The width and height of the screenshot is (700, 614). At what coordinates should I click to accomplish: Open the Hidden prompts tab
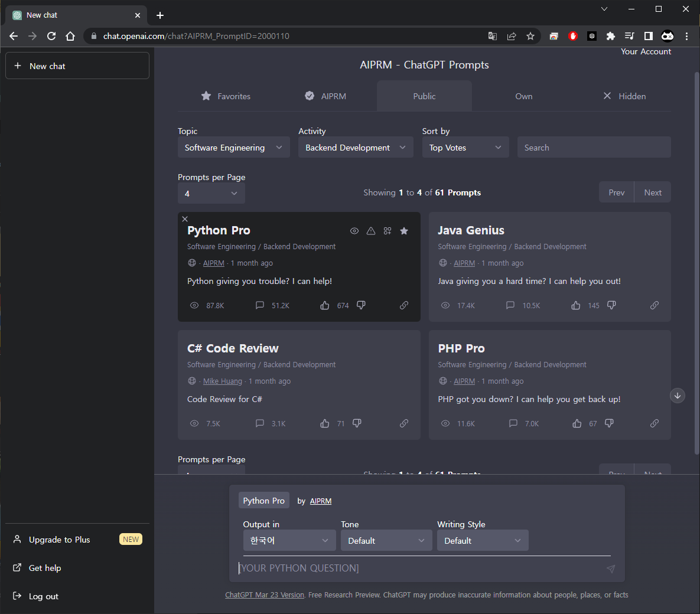(624, 96)
